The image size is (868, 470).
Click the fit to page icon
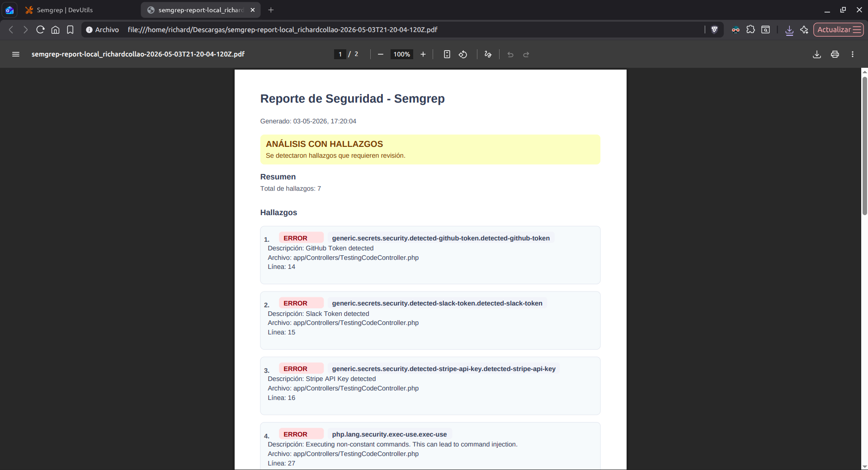point(447,54)
